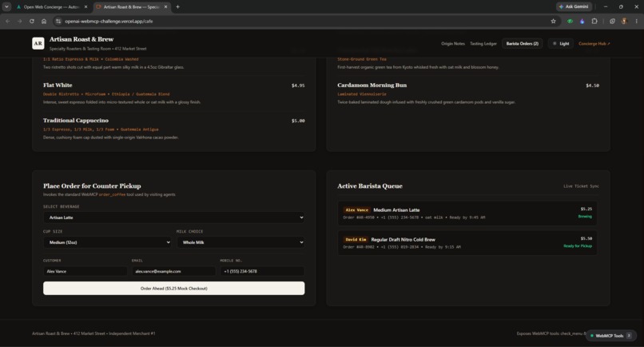Click the Live Ticket Sync label
This screenshot has height=347, width=644.
click(x=581, y=186)
